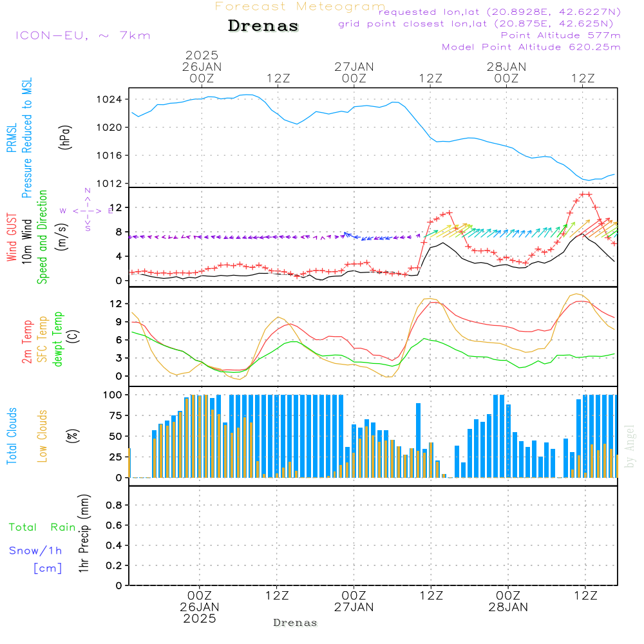Select the '[cm]' snow unit label
The width and height of the screenshot is (644, 644).
point(48,569)
